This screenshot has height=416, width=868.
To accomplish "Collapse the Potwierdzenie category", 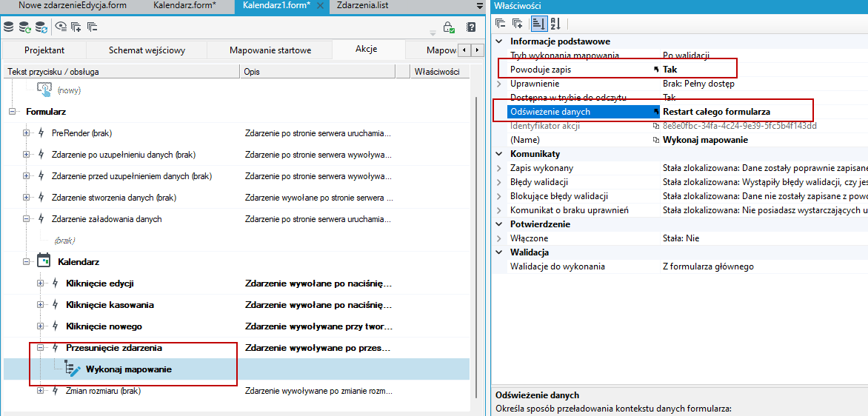I will click(499, 224).
